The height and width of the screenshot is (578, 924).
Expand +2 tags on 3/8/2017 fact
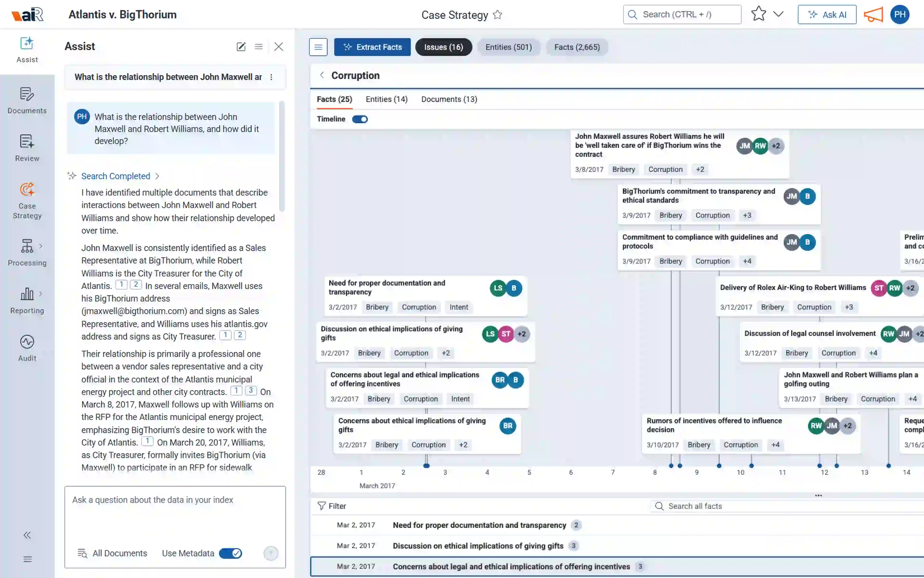point(700,169)
